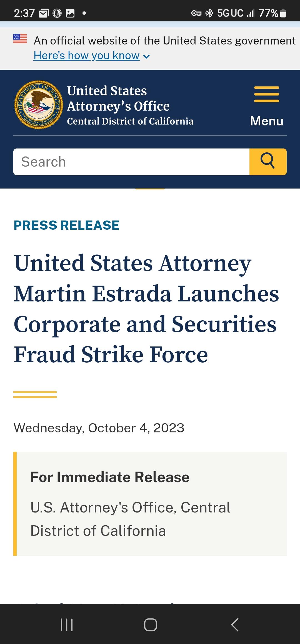The width and height of the screenshot is (300, 644).
Task: Tap the For Immediate Release info box
Action: point(150,504)
